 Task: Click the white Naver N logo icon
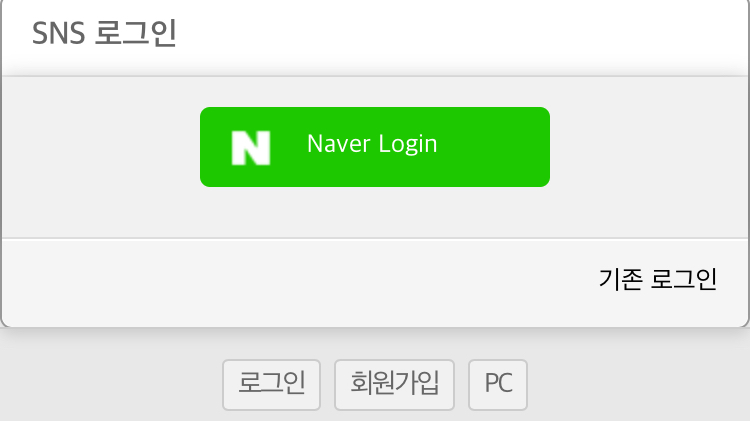coord(251,148)
